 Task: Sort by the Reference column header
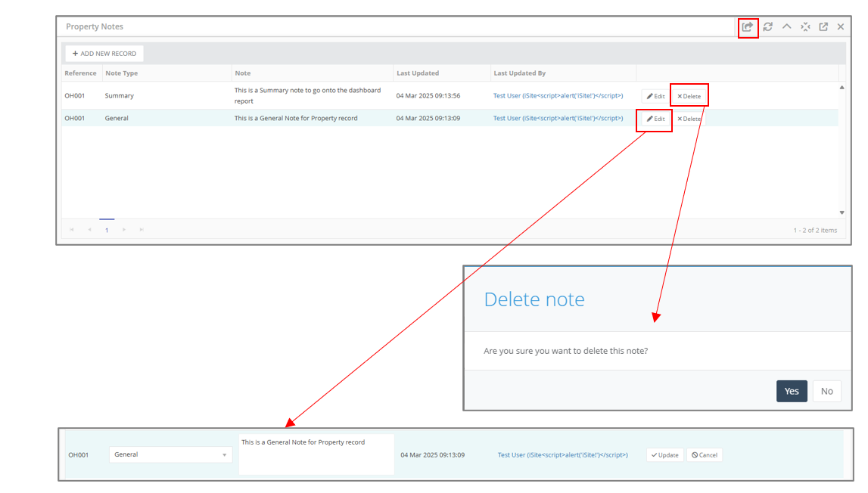(80, 73)
